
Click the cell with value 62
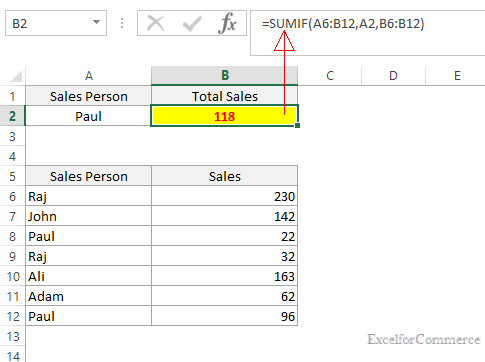point(224,296)
